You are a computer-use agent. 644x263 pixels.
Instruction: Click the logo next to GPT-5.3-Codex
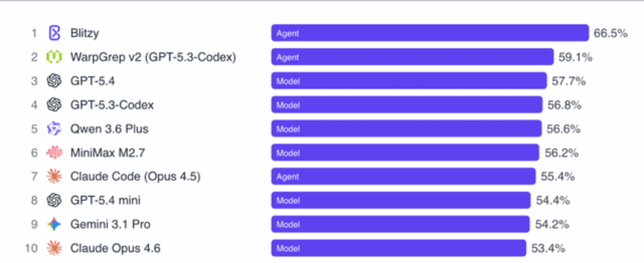[54, 105]
